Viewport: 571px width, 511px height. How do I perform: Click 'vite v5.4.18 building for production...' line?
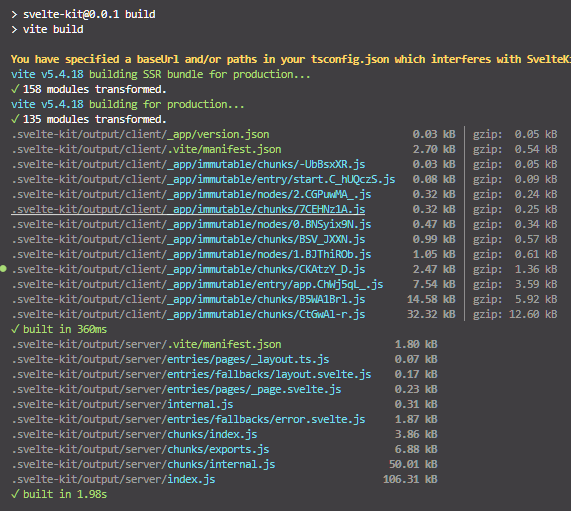(x=128, y=104)
